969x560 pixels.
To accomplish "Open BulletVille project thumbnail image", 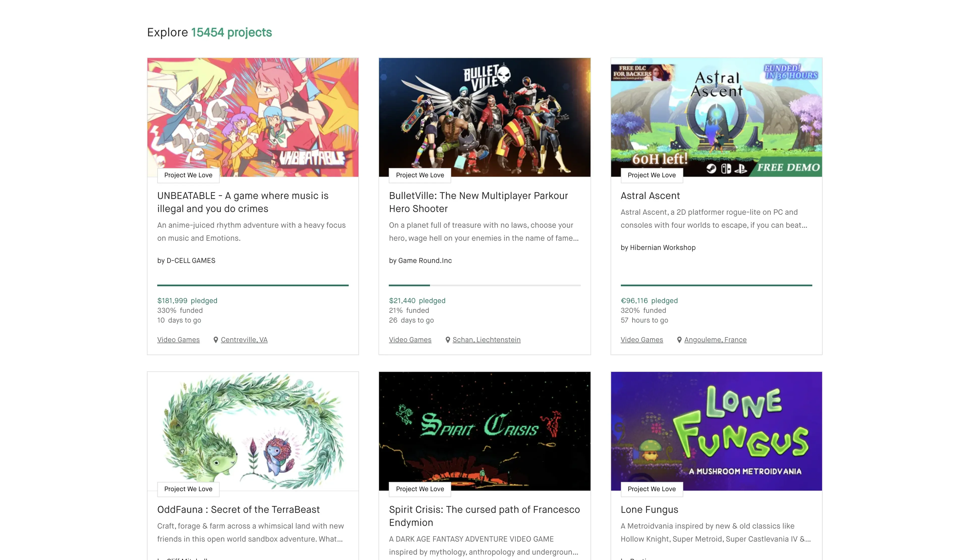I will pyautogui.click(x=484, y=115).
